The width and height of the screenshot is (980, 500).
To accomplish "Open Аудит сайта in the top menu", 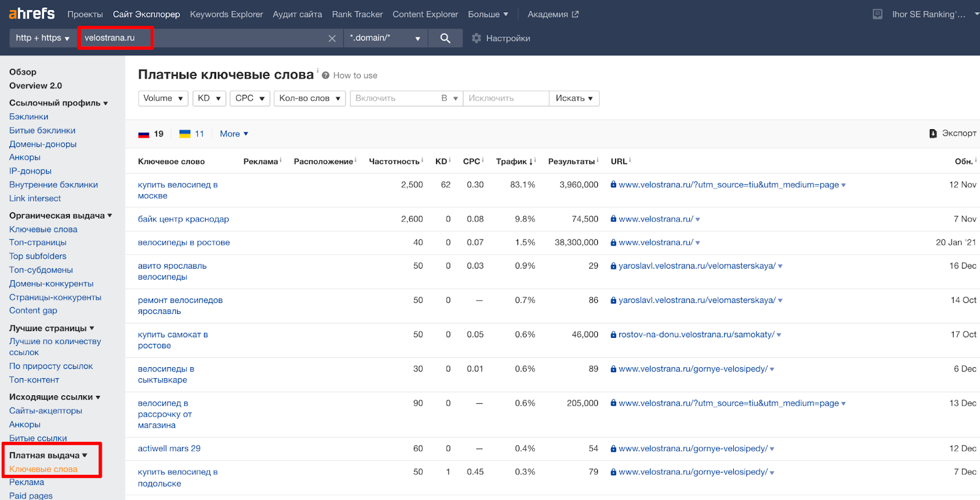I will point(297,14).
